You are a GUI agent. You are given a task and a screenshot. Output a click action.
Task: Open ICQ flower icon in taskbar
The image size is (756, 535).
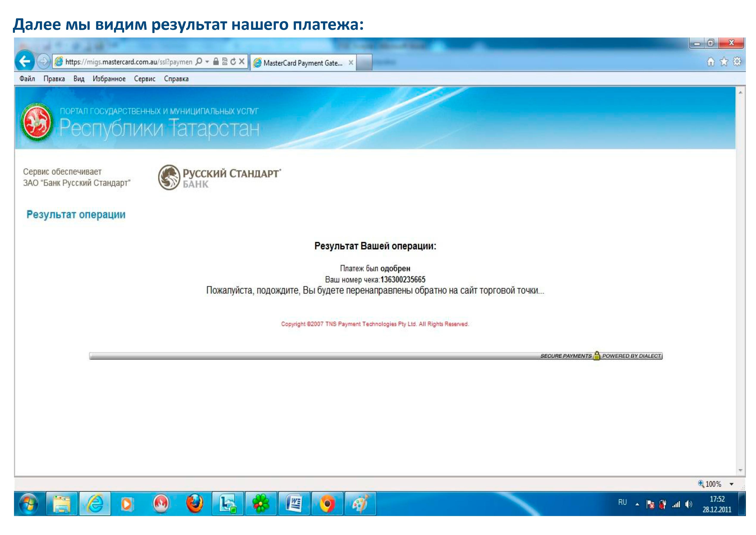(261, 504)
